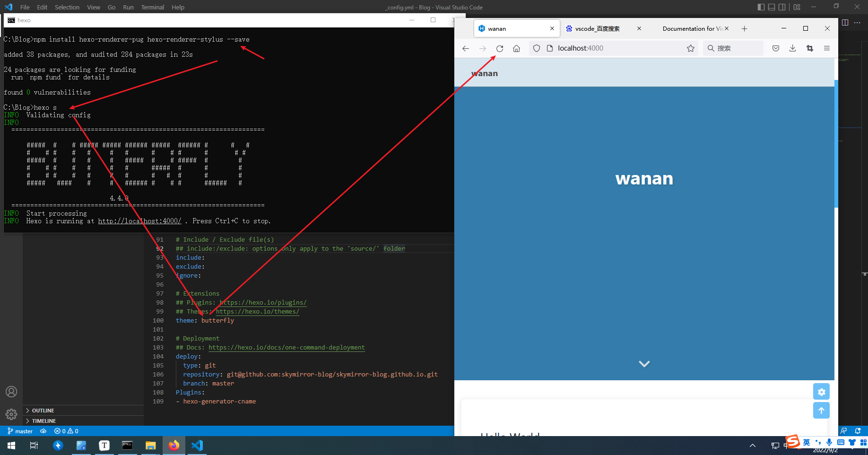Open the hexo.io/themes link in editor
The height and width of the screenshot is (455, 868).
pos(258,311)
